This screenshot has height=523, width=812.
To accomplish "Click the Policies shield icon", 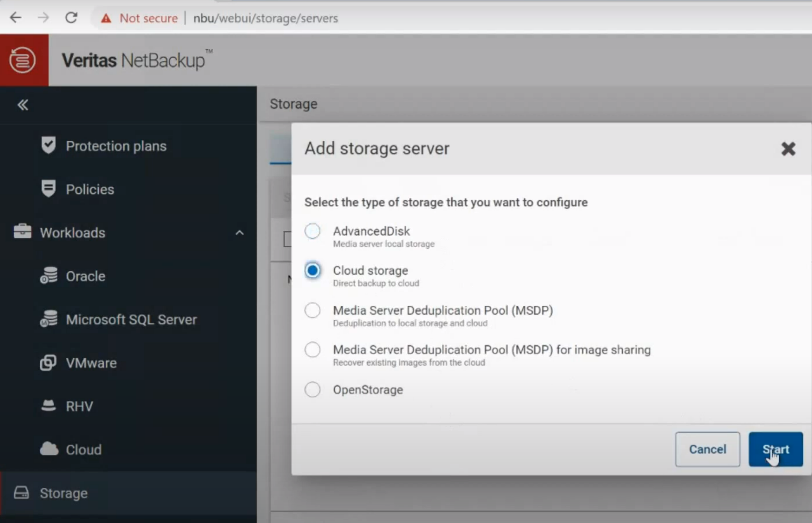I will point(49,188).
